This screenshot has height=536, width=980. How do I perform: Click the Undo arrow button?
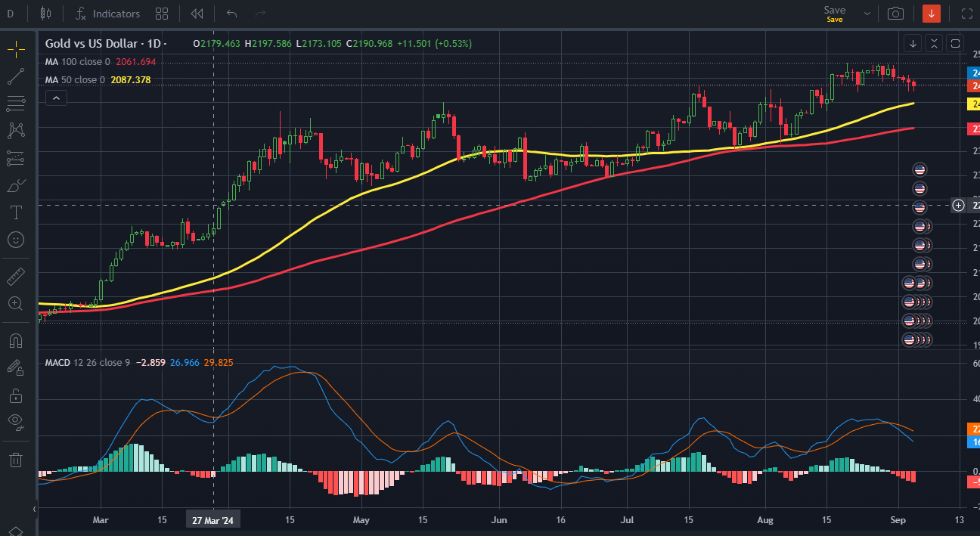click(x=231, y=13)
